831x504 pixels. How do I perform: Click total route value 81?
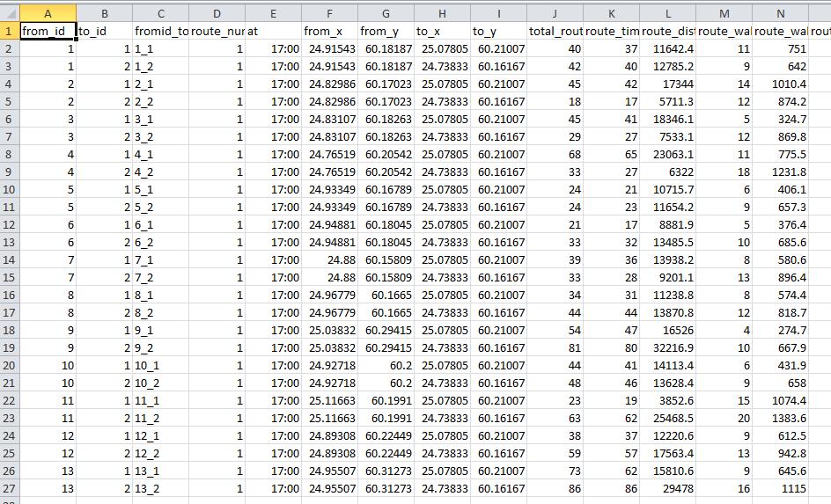pyautogui.click(x=555, y=347)
